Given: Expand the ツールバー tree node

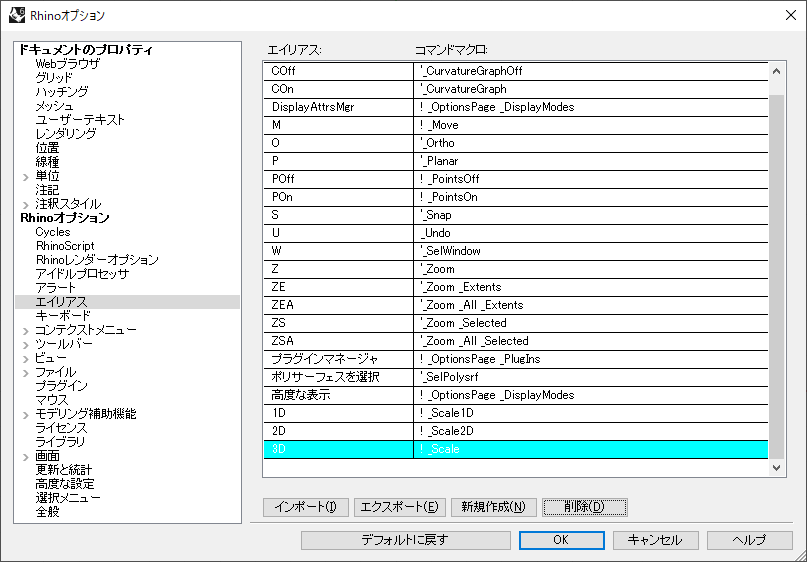Looking at the screenshot, I should pos(26,345).
